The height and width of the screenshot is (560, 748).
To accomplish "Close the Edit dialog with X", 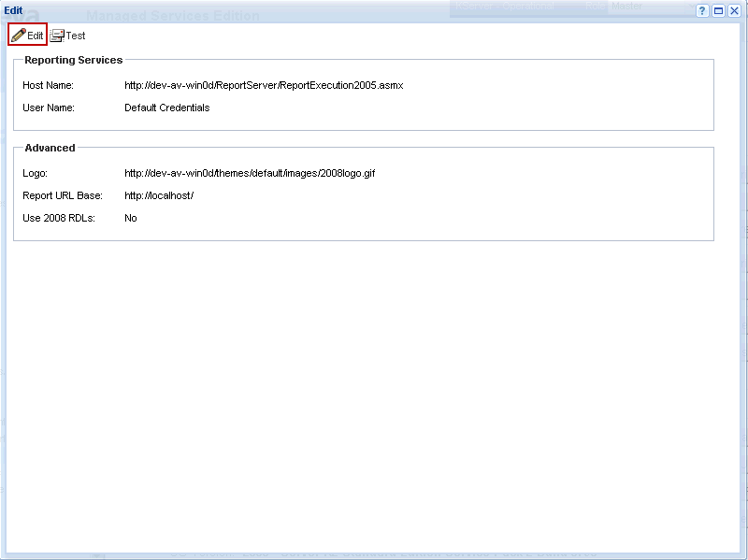I will (x=734, y=10).
